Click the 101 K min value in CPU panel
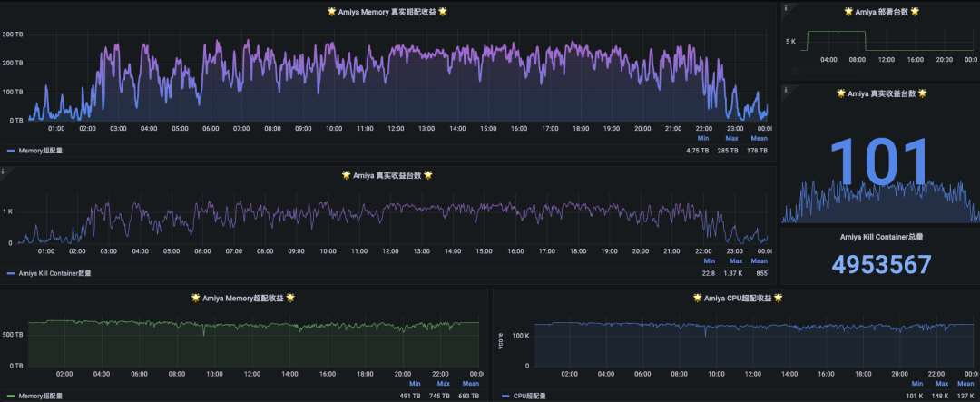 [x=915, y=396]
